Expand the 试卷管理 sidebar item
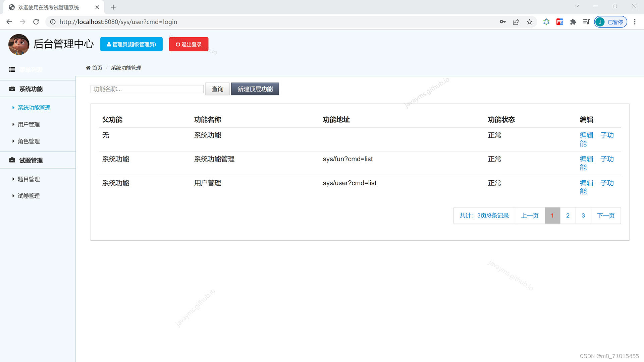The height and width of the screenshot is (362, 644). coord(29,196)
